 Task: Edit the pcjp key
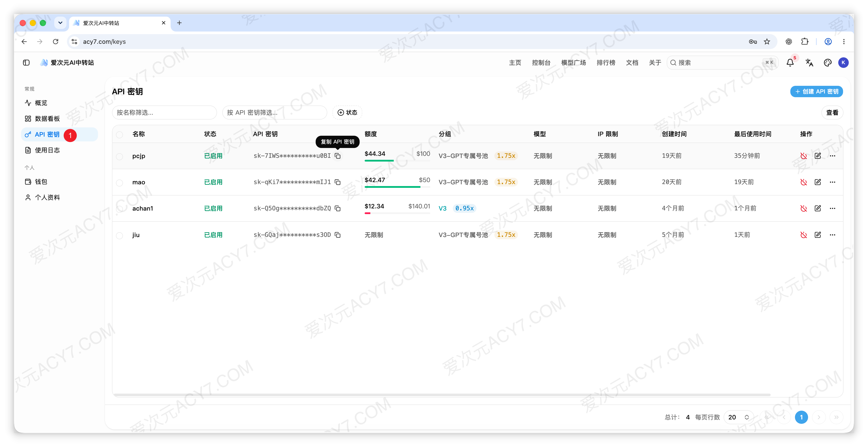coord(818,156)
